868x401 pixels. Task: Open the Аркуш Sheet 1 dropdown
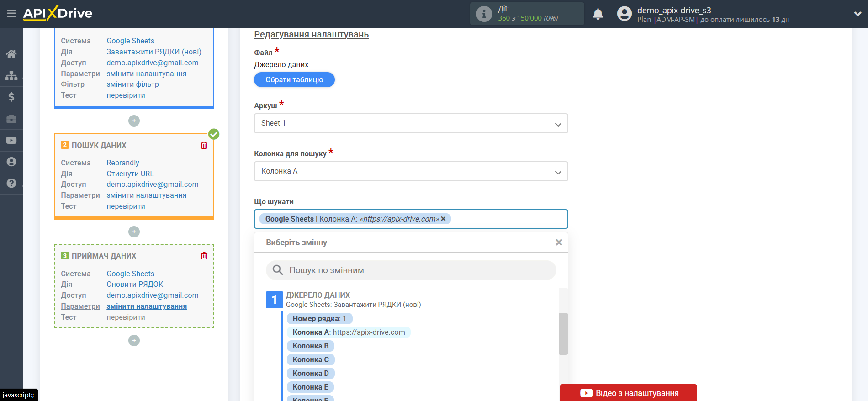(x=411, y=123)
